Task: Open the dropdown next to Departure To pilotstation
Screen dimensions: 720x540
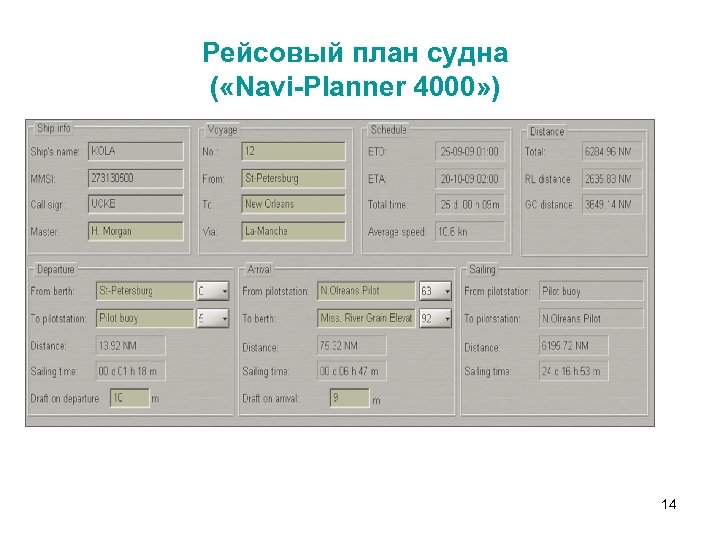Action: (213, 318)
